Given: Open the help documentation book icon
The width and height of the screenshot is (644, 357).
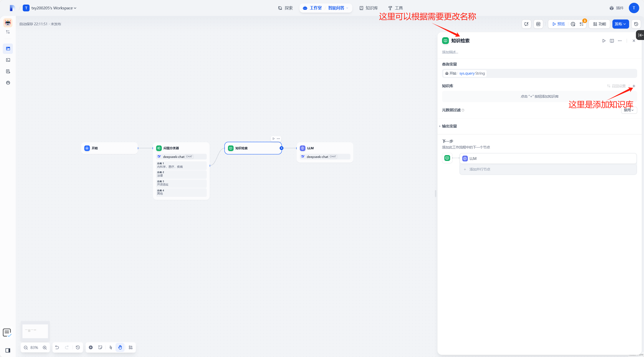Looking at the screenshot, I should tap(612, 41).
